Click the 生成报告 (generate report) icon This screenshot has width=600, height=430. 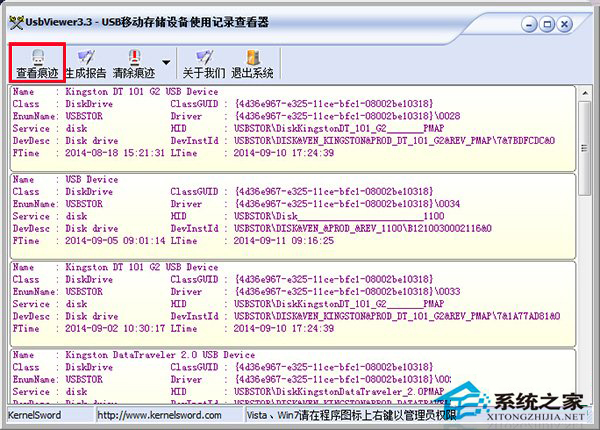[86, 64]
